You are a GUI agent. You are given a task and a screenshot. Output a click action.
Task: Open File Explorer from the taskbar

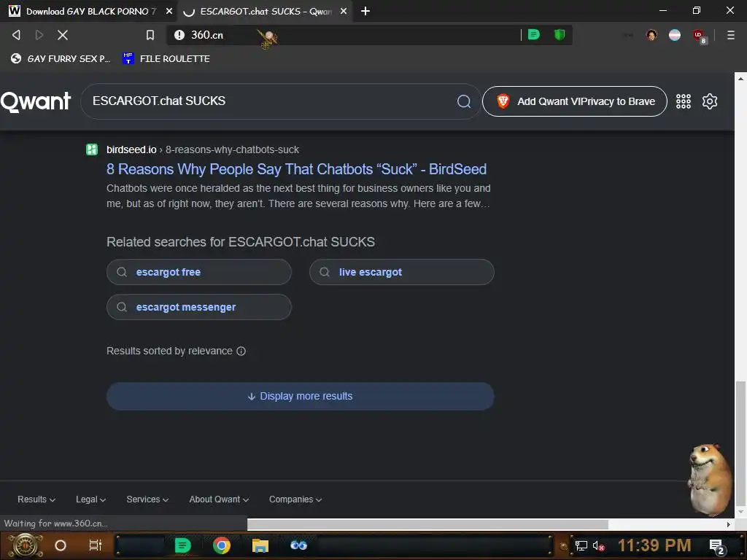coord(260,545)
